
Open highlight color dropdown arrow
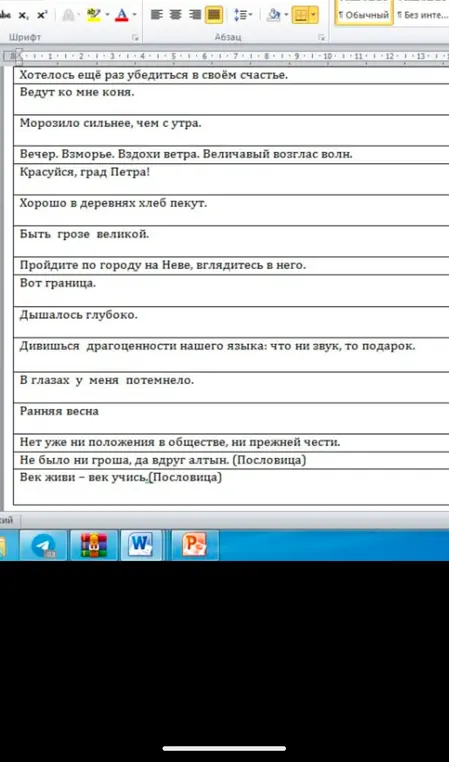point(107,15)
